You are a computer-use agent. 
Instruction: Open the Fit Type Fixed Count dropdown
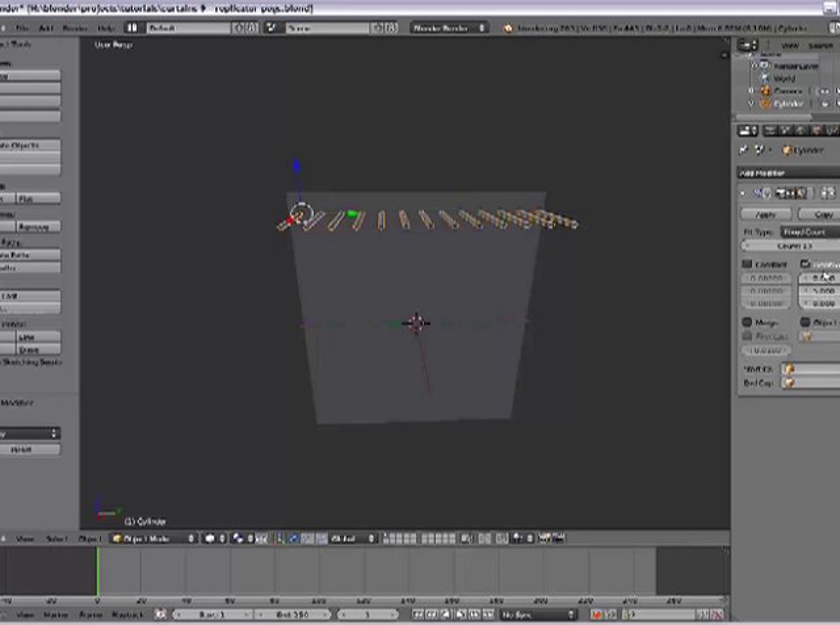[x=809, y=232]
